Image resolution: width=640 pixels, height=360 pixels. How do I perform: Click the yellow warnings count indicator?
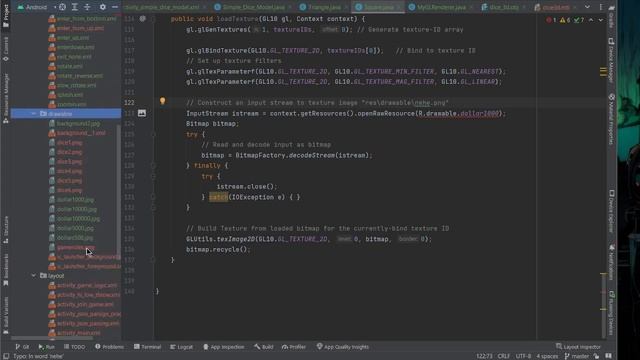pos(565,20)
